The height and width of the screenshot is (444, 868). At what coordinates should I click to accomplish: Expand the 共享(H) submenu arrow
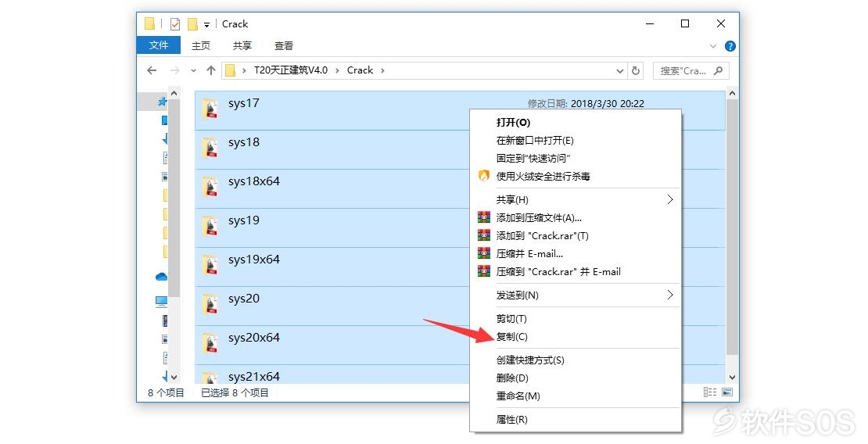pyautogui.click(x=670, y=199)
